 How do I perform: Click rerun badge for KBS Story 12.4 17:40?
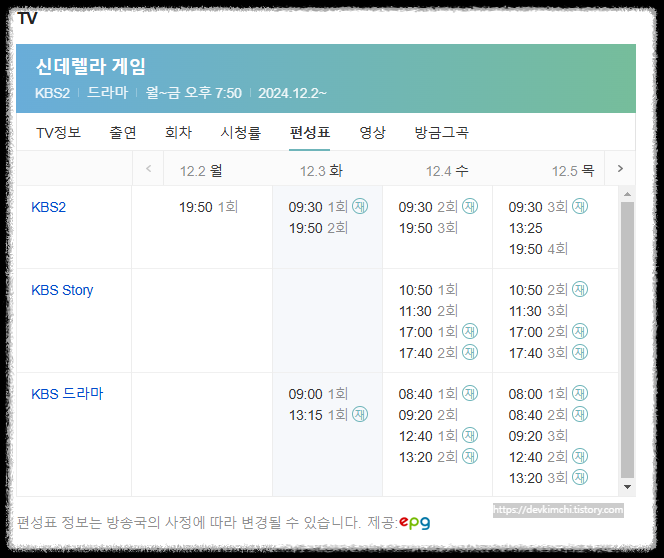click(x=470, y=352)
